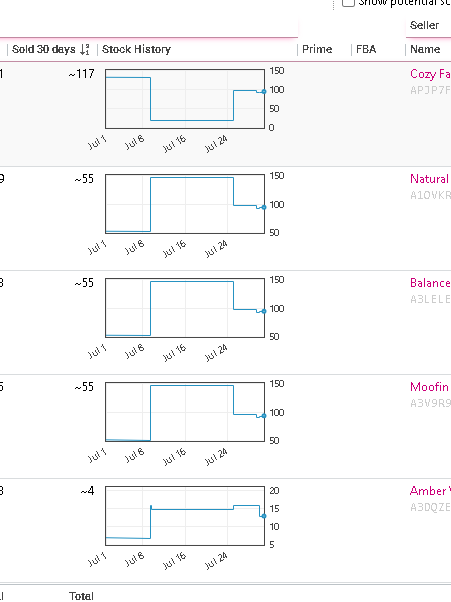Click the ~117 sold value
Viewport: 451px width, 602px height.
coord(81,74)
